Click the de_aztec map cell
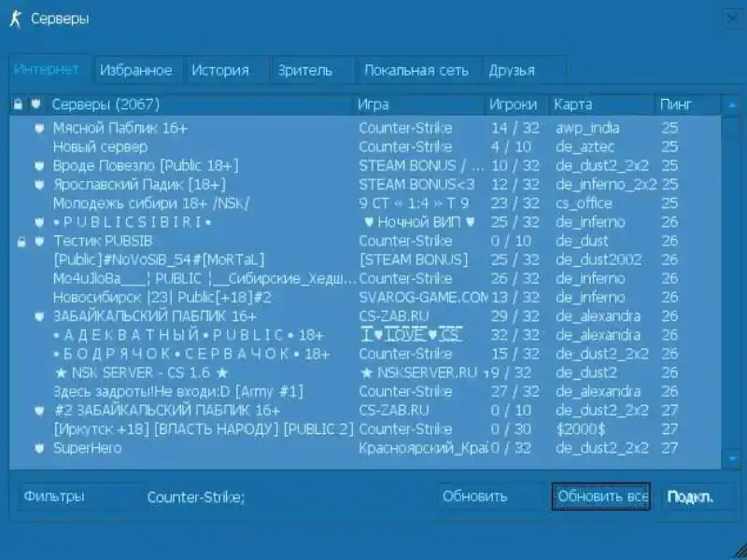 click(585, 147)
